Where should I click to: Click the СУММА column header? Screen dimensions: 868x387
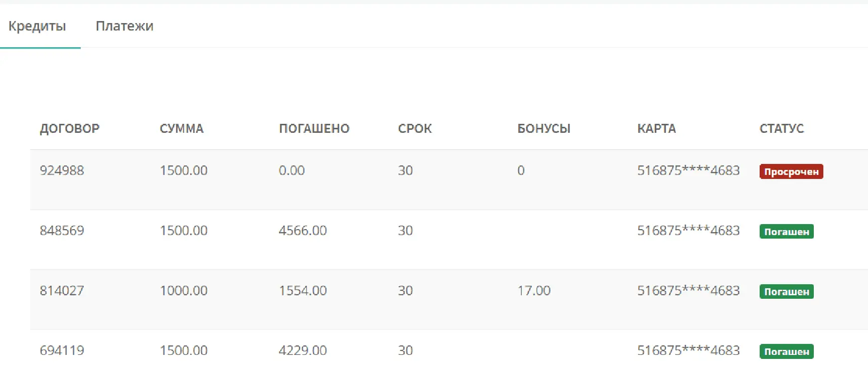182,129
